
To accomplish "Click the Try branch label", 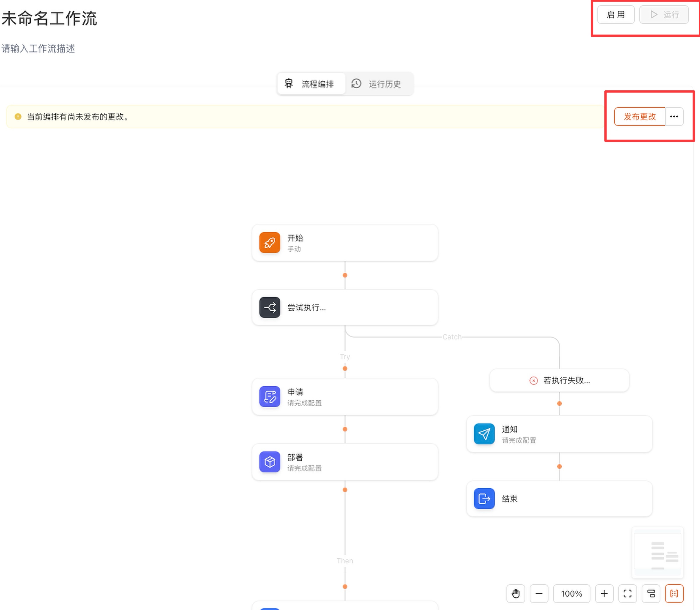I will (x=345, y=356).
